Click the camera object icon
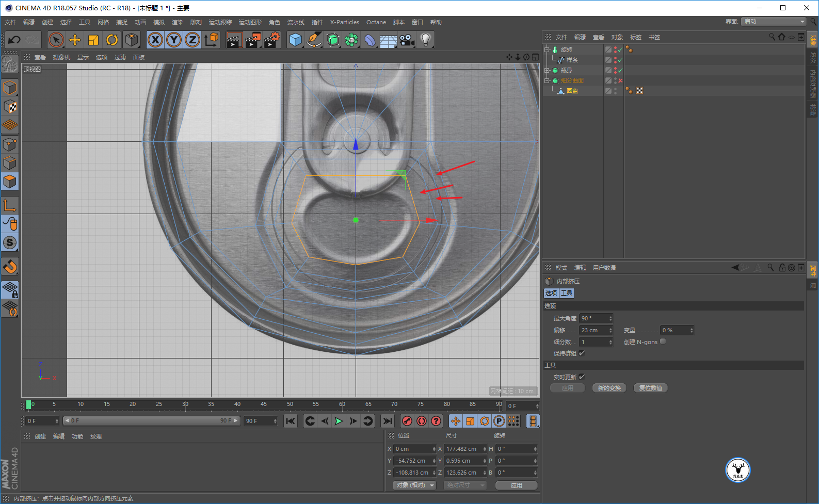The image size is (819, 504). (407, 40)
